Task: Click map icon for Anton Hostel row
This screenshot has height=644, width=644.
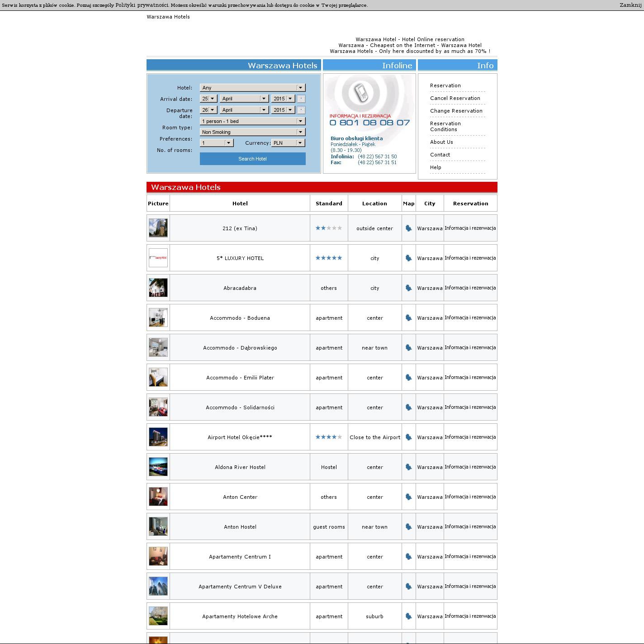Action: click(x=408, y=527)
